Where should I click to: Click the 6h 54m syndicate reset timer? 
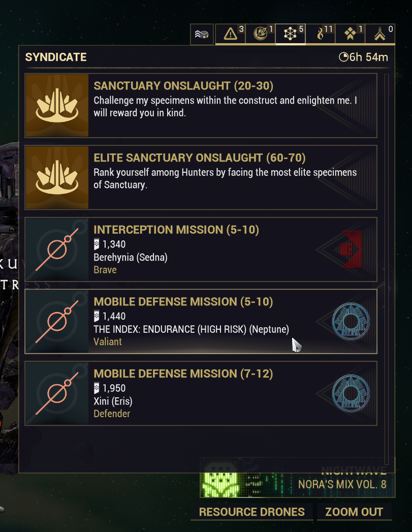[x=363, y=57]
